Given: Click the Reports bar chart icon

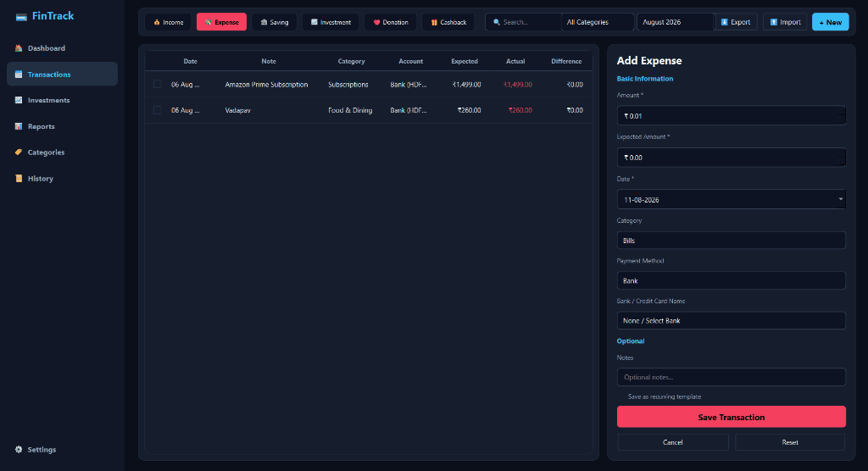Looking at the screenshot, I should (19, 126).
